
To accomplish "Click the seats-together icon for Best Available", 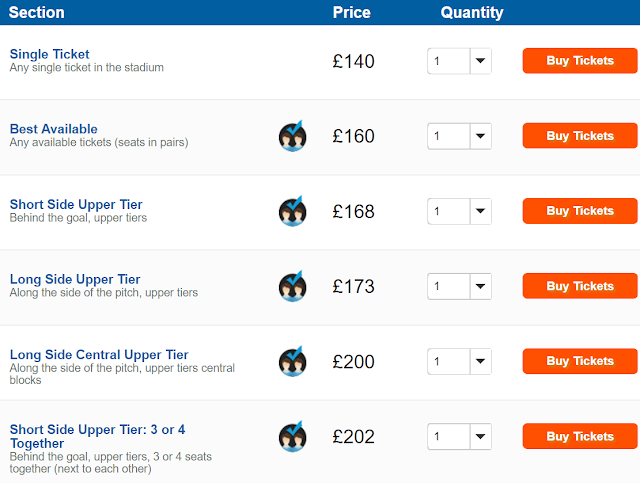I will (292, 136).
